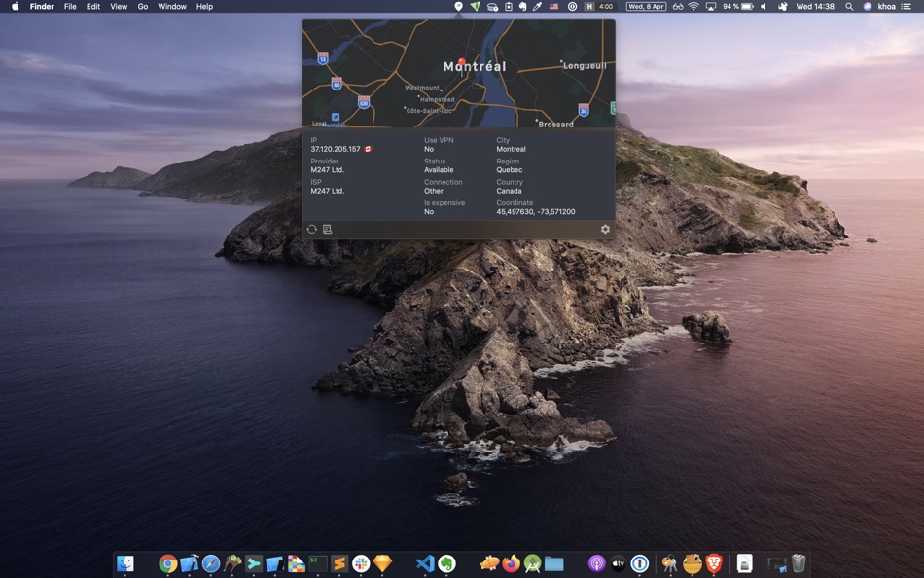The image size is (924, 578).
Task: Open Sublime Text from the Dock
Action: tap(339, 563)
